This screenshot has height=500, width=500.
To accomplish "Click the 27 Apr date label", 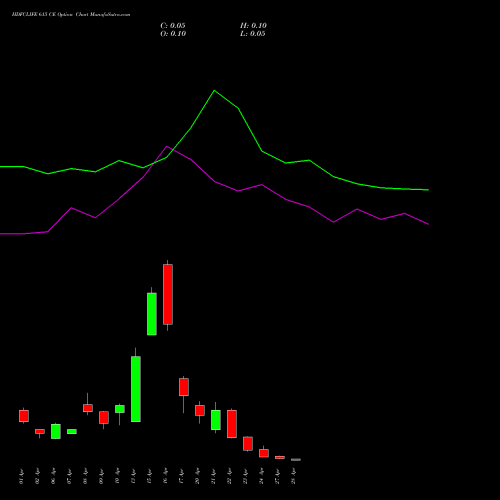I will pos(278,477).
